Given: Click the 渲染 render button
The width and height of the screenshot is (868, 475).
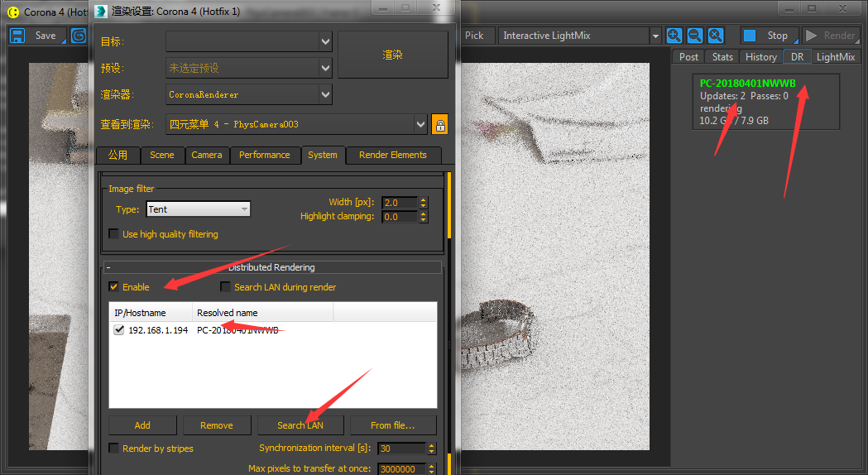Looking at the screenshot, I should pos(392,55).
